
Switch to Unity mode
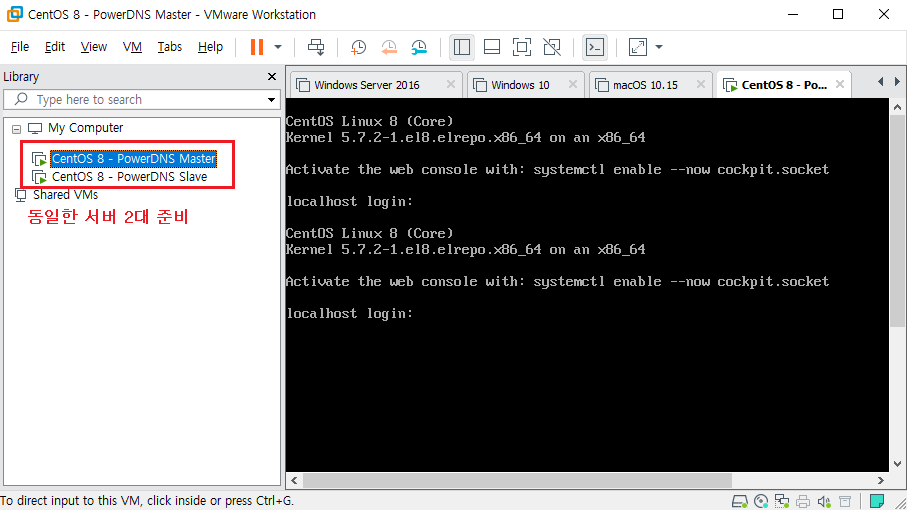pos(552,47)
